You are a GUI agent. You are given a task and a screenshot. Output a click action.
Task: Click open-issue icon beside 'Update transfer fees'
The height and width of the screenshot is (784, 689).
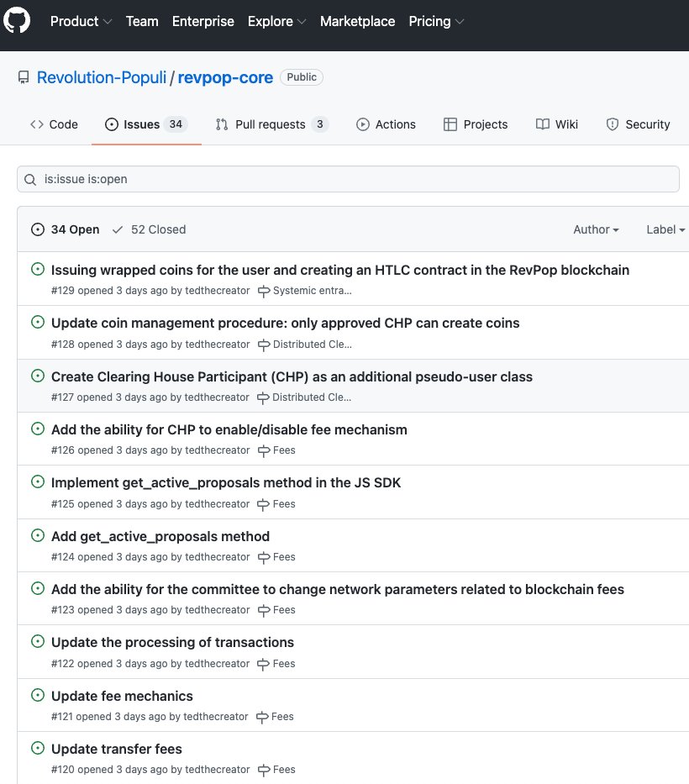tap(38, 748)
